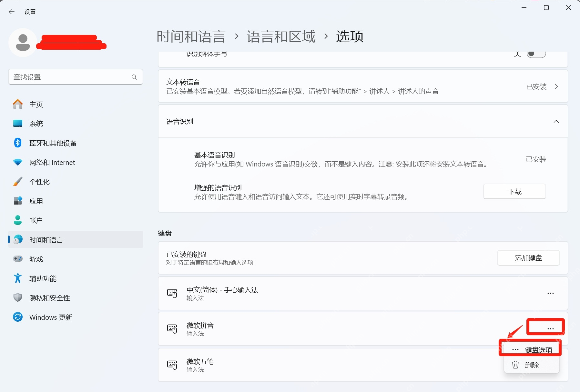
Task: Choose 删除 in context menu
Action: (x=532, y=365)
